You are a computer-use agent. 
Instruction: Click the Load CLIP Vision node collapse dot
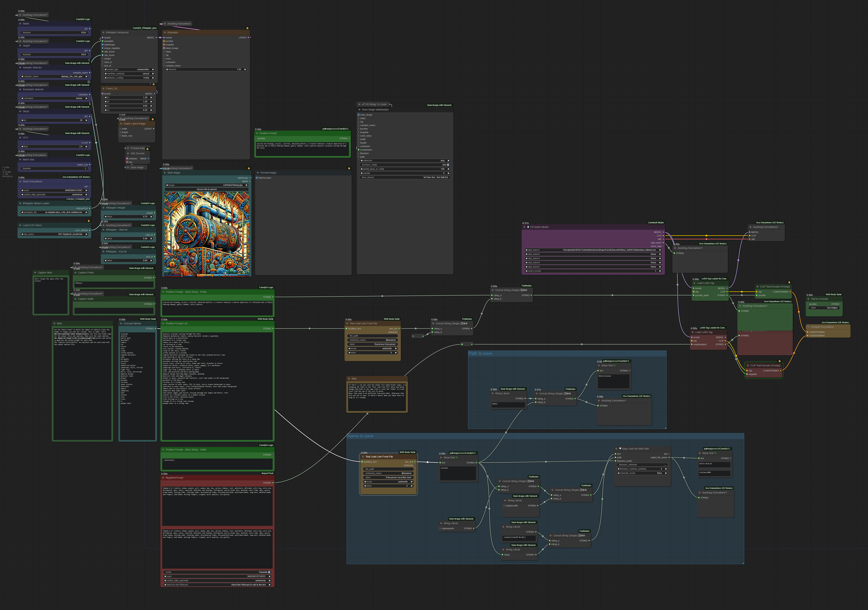pyautogui.click(x=20, y=225)
